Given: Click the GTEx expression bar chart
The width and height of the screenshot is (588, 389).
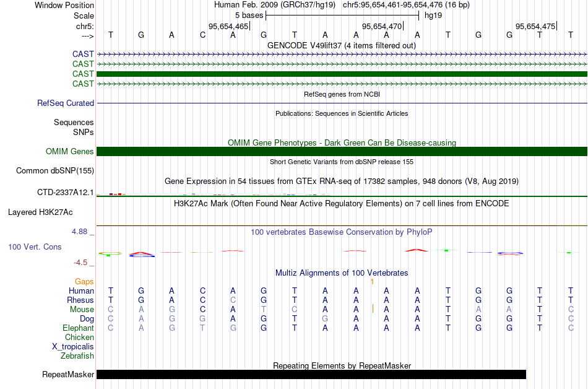Looking at the screenshot, I should [214, 194].
